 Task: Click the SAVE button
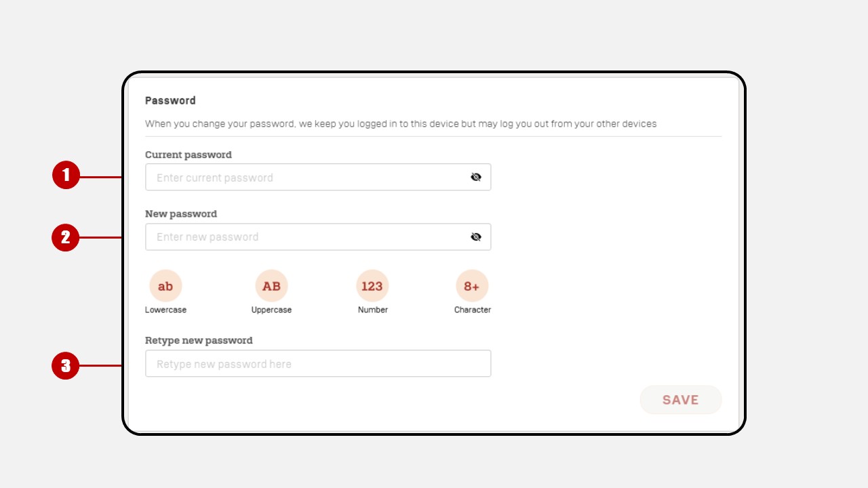tap(681, 400)
